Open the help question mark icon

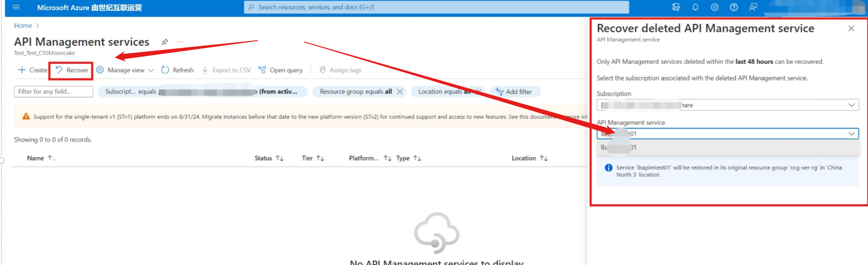pyautogui.click(x=734, y=7)
